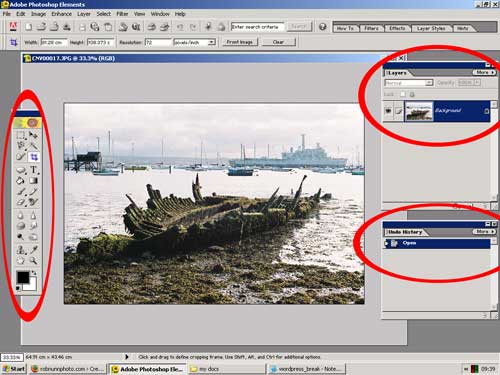Switch to the Layer Styles palette tab
The image size is (500, 375).
431,28
